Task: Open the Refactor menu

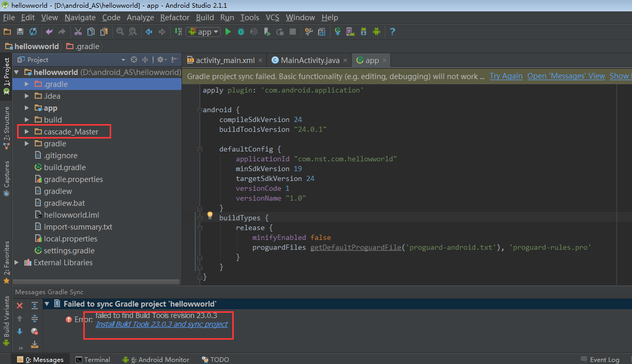Action: coord(175,18)
